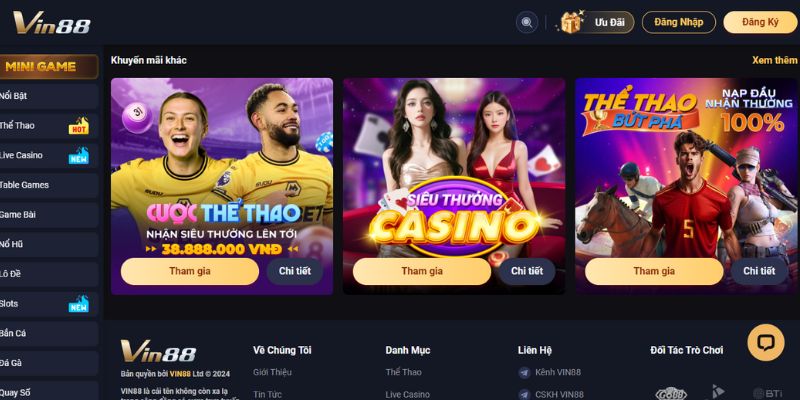Click the HOT badge beside Thể Thao
The width and height of the screenshot is (800, 400).
[x=79, y=126]
